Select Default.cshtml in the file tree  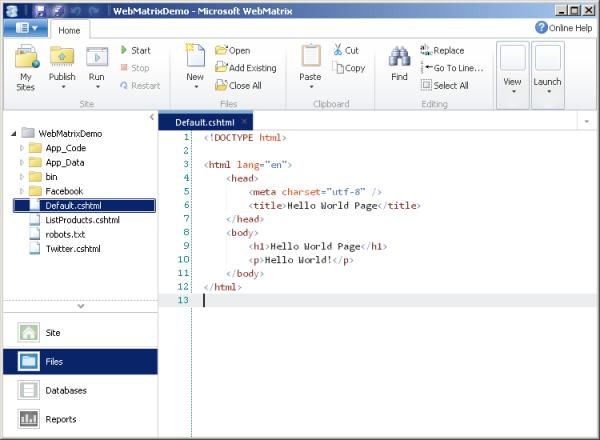(x=84, y=205)
